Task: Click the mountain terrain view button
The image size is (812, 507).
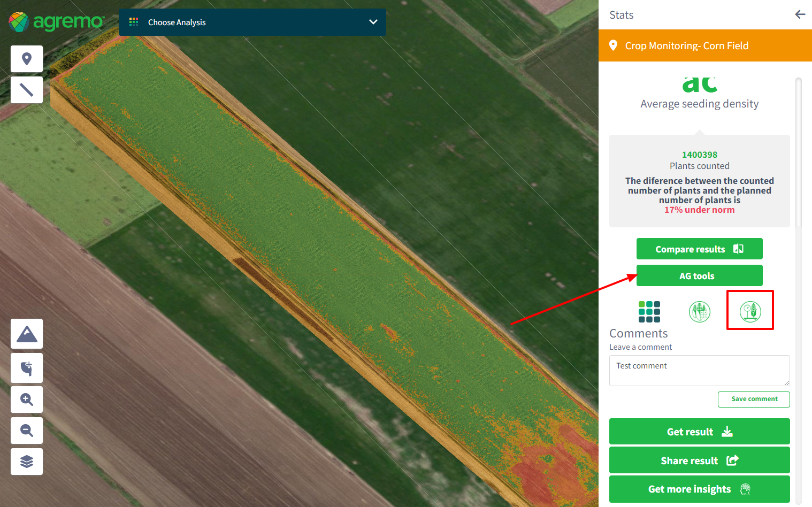Action: click(x=27, y=334)
